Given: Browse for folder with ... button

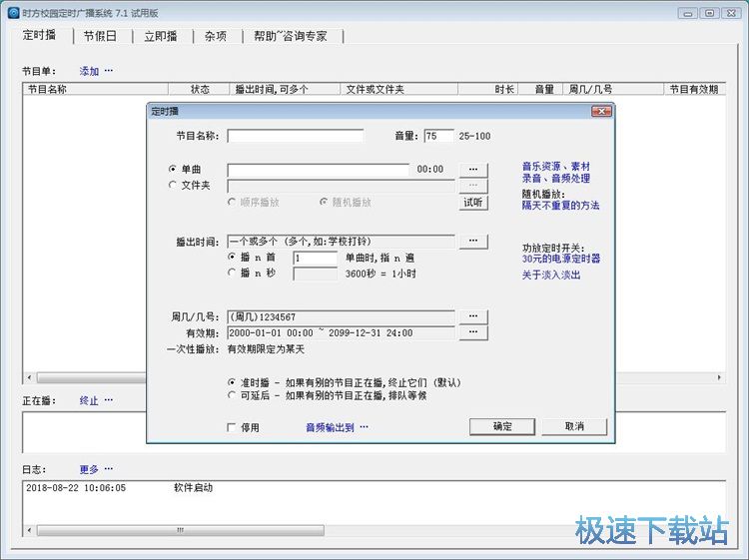Looking at the screenshot, I should pos(473,186).
